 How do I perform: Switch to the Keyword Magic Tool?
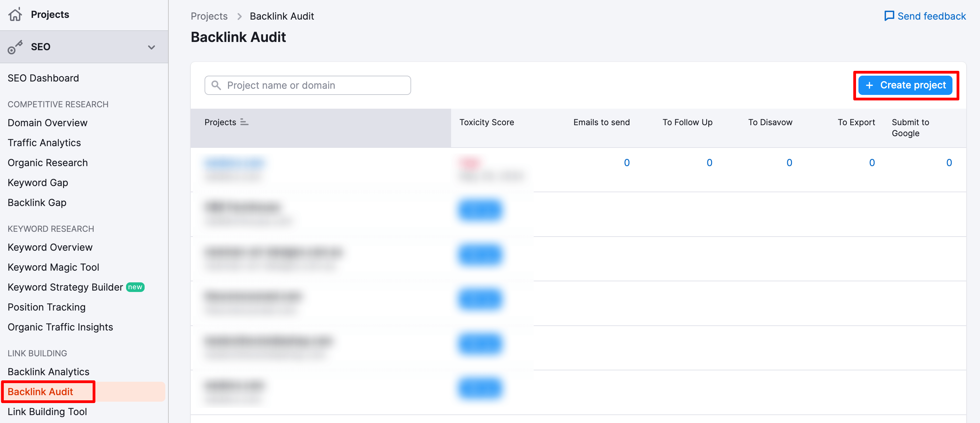(53, 267)
